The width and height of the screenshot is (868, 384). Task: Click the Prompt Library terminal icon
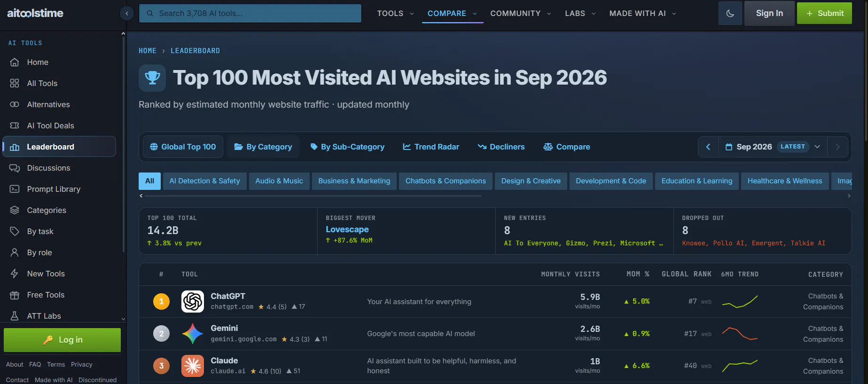pos(15,189)
